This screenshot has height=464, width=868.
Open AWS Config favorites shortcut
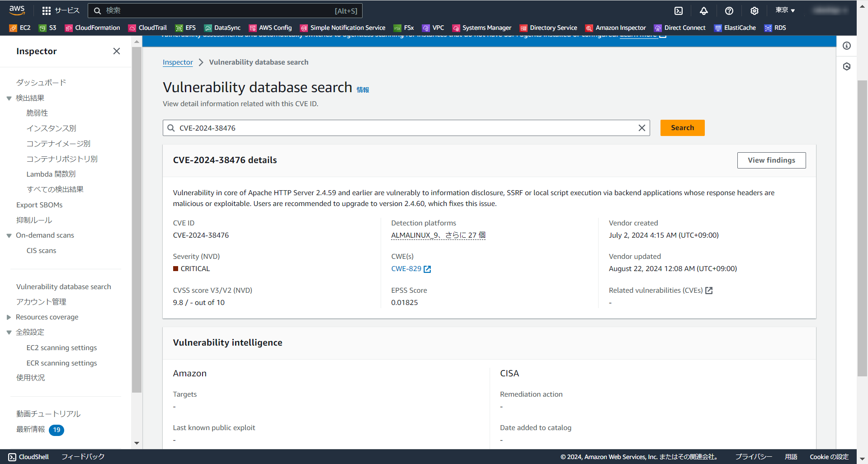point(270,28)
